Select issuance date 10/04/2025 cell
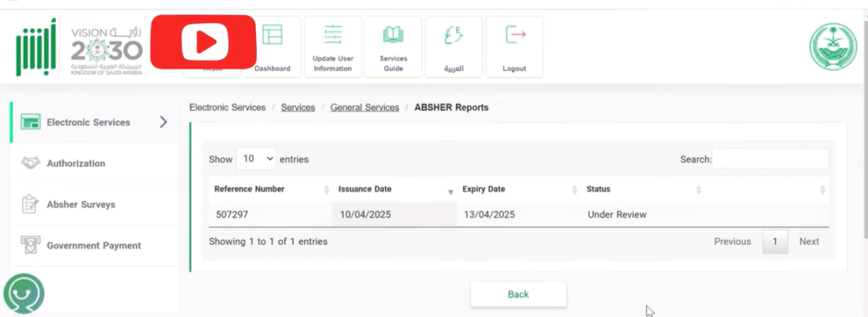The height and width of the screenshot is (317, 868). pos(395,214)
